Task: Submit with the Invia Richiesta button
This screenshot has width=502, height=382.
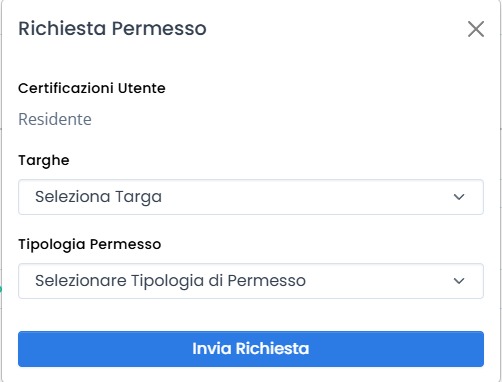Action: (251, 349)
